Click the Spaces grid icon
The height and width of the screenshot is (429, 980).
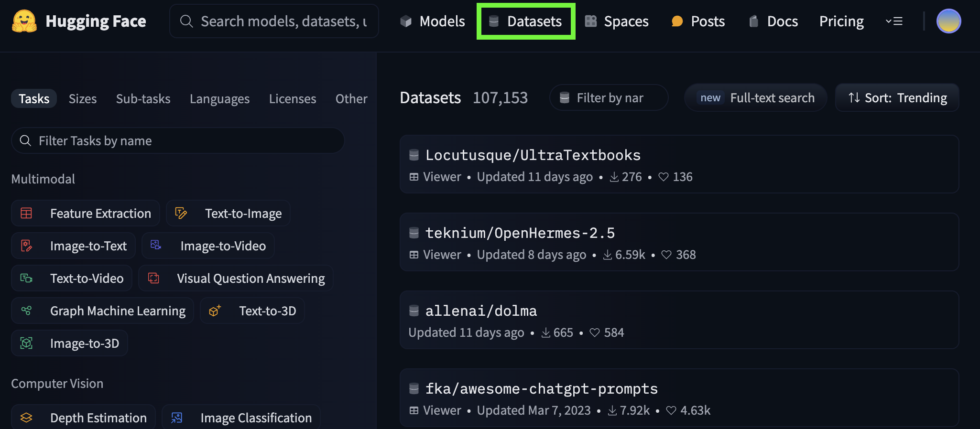coord(591,21)
